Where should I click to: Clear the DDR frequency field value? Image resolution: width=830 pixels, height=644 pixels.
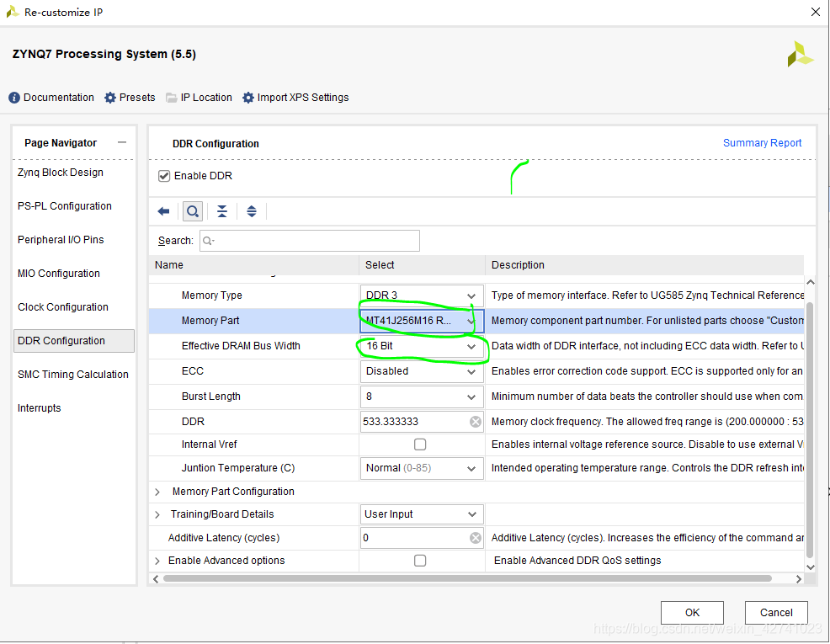tap(476, 422)
